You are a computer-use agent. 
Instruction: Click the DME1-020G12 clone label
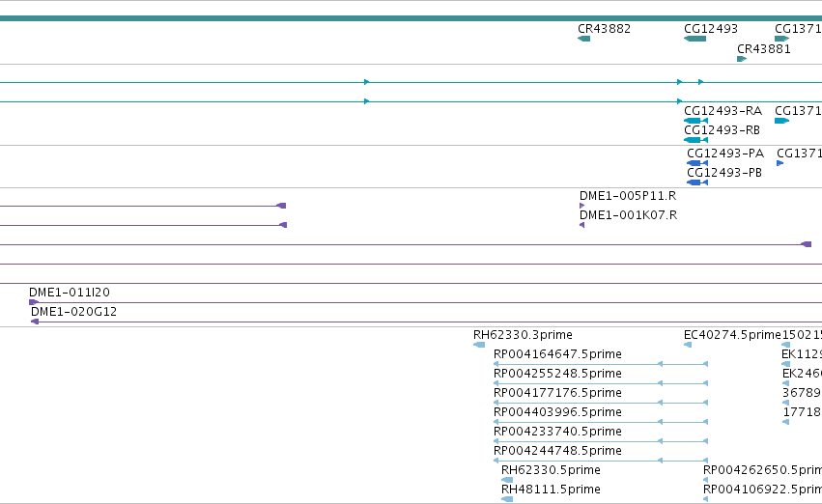coord(73,312)
